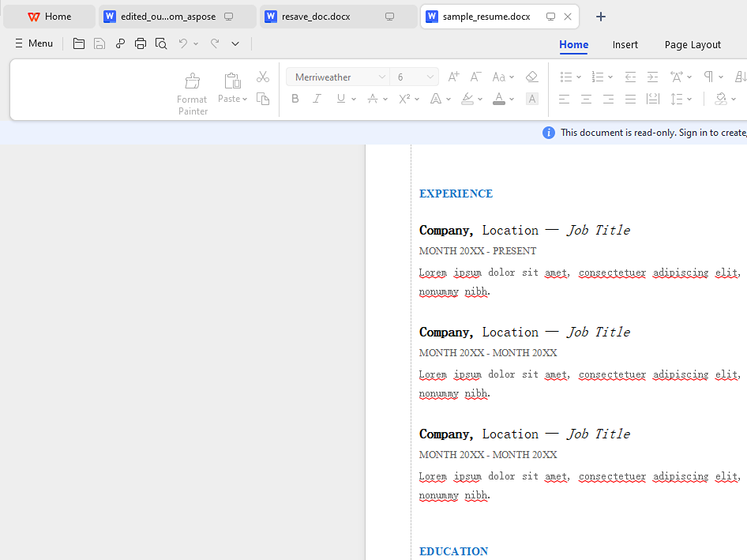Screen dimensions: 747x560
Task: Toggle Italic formatting
Action: coord(317,99)
